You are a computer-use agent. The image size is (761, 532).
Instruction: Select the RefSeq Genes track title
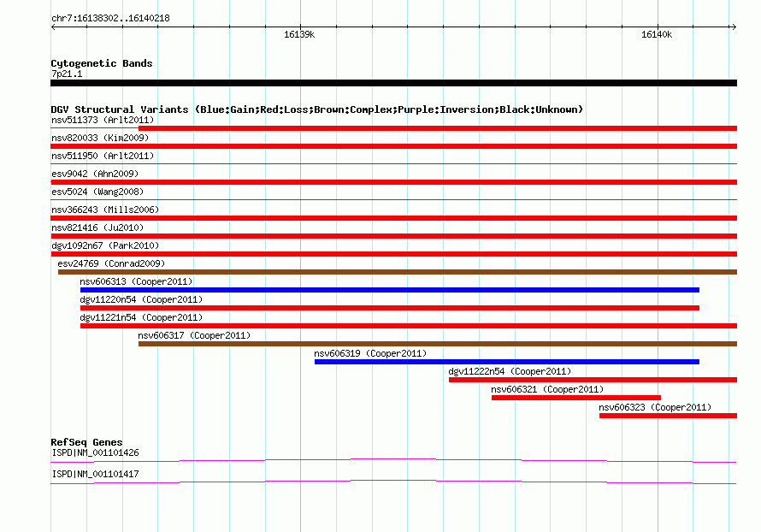(x=87, y=442)
